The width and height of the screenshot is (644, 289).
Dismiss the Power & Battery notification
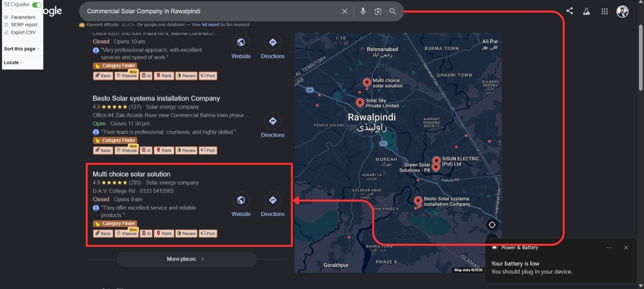tap(626, 248)
